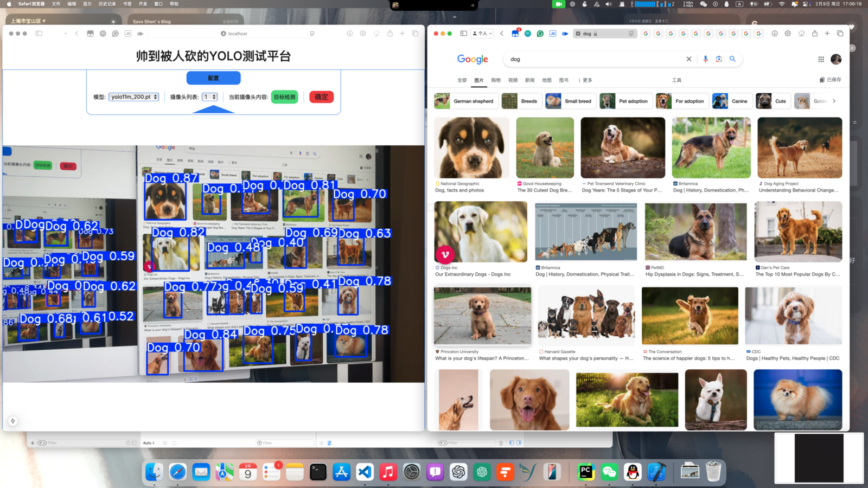
Task: Click the Grammarly extension icon in Google window
Action: click(540, 34)
